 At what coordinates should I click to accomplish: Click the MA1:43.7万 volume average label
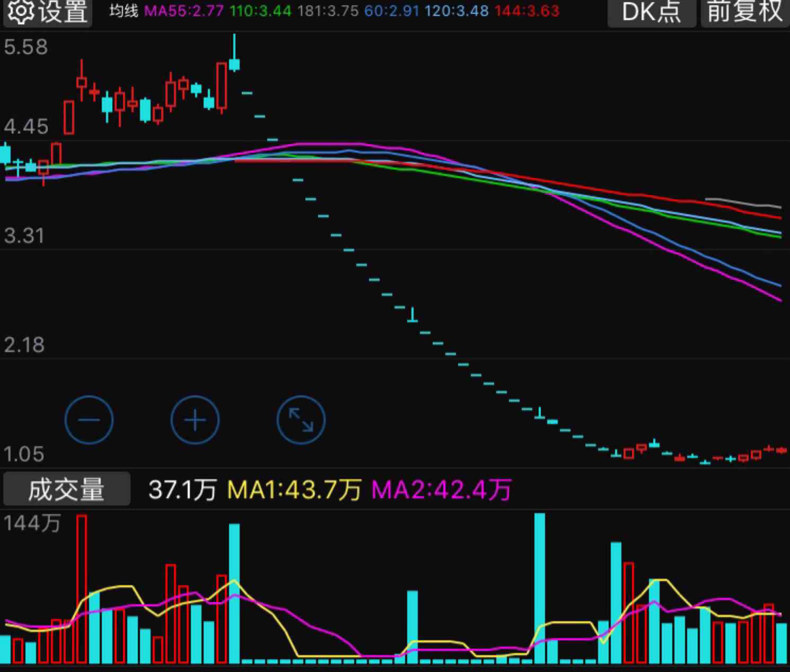294,489
